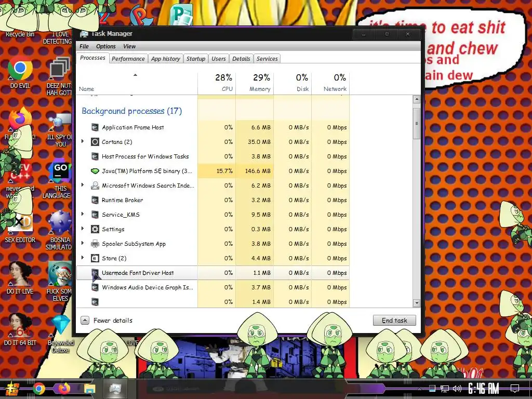Sort by the CPU column header
Screen dimensions: 532x399
[x=217, y=83]
